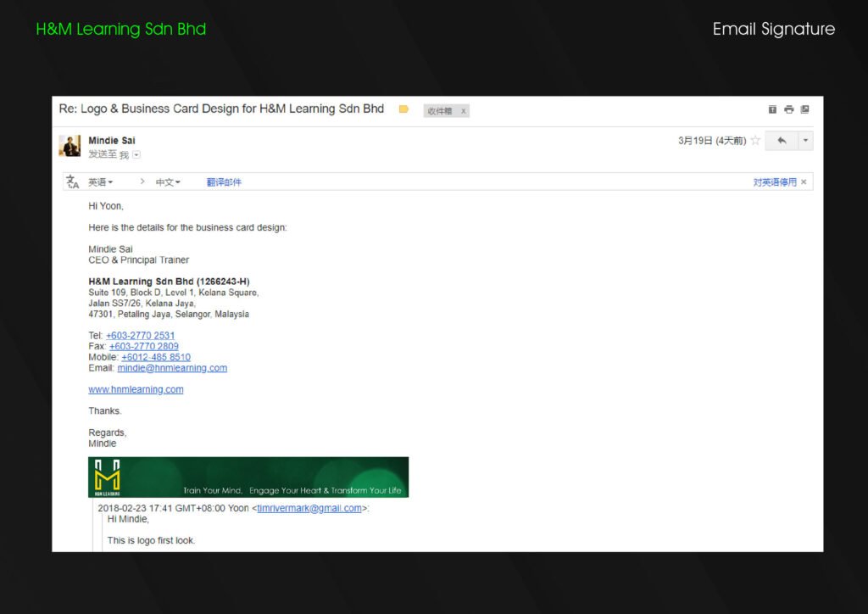This screenshot has width=868, height=614.
Task: Click the sender name Mindie Sai
Action: (112, 141)
